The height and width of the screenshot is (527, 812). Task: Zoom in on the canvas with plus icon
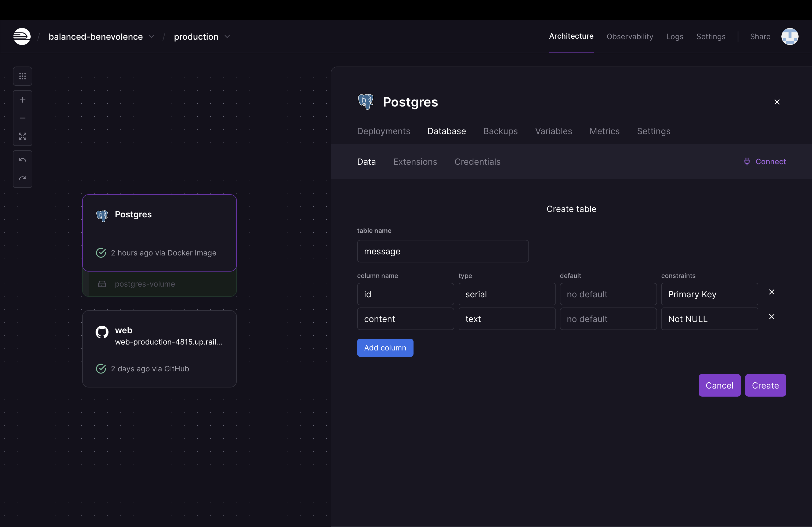click(23, 100)
